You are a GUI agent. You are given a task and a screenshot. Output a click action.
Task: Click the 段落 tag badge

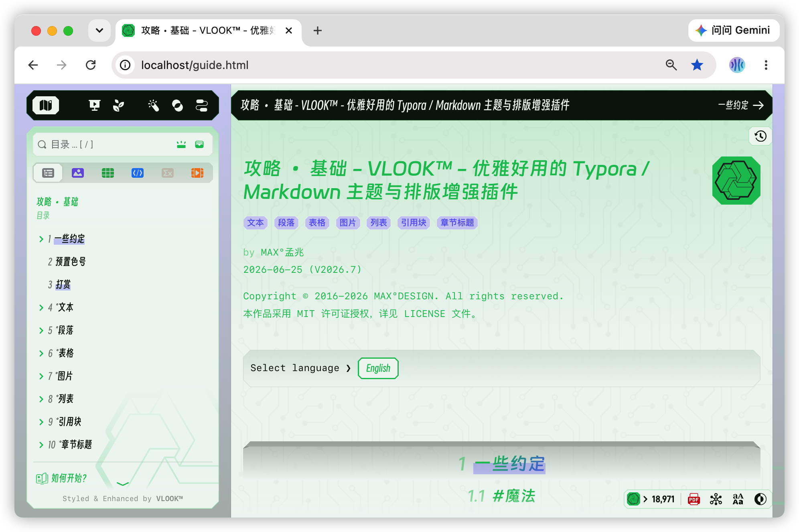[286, 223]
